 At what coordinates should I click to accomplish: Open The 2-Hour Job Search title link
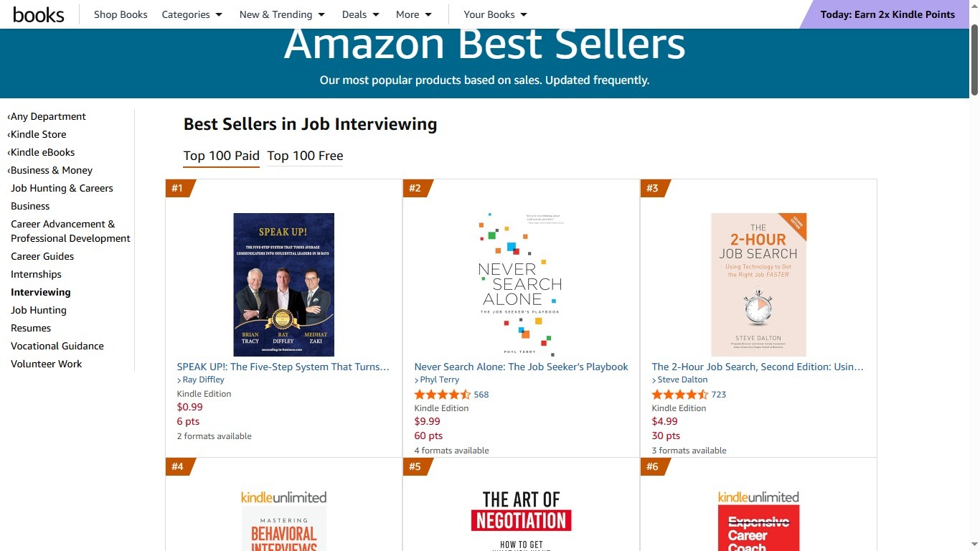click(757, 367)
